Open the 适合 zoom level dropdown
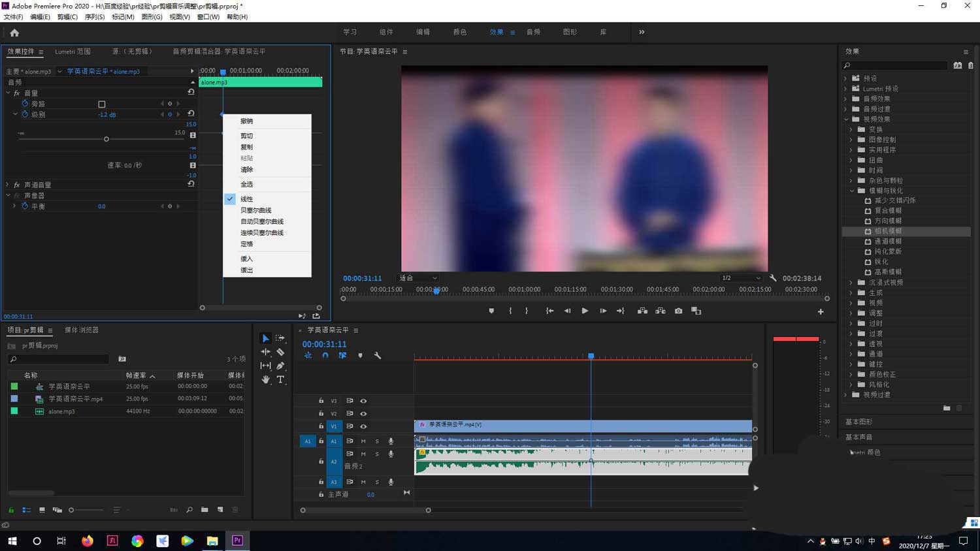The height and width of the screenshot is (551, 980). 418,278
